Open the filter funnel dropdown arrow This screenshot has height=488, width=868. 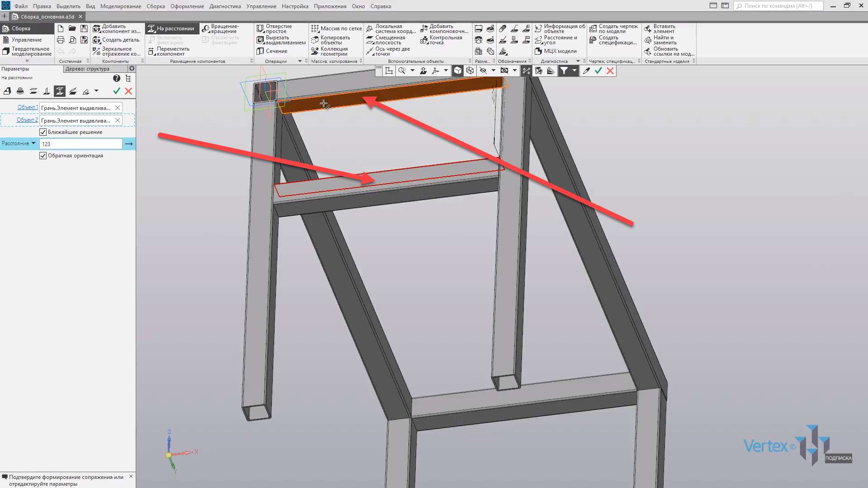(x=574, y=71)
